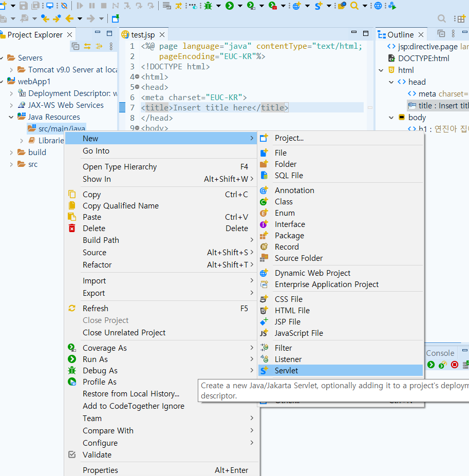Click the Coverage run toolbar icon
Image resolution: width=469 pixels, height=476 pixels.
[x=251, y=6]
